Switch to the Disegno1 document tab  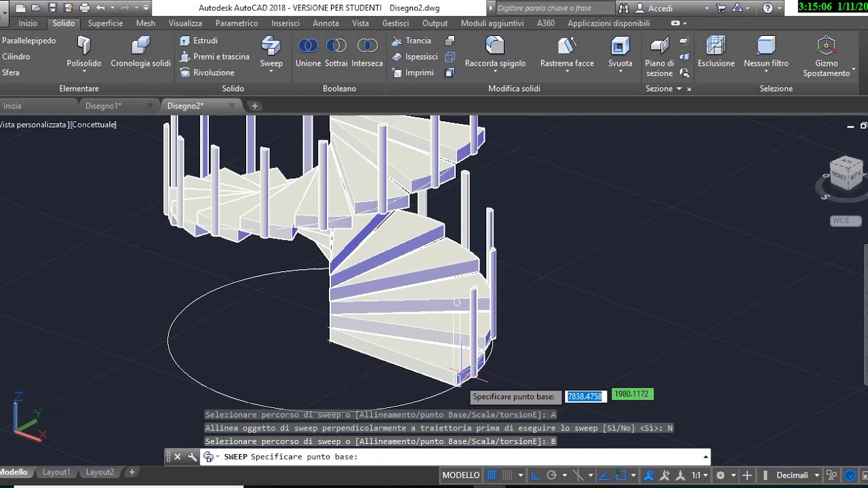(x=103, y=106)
